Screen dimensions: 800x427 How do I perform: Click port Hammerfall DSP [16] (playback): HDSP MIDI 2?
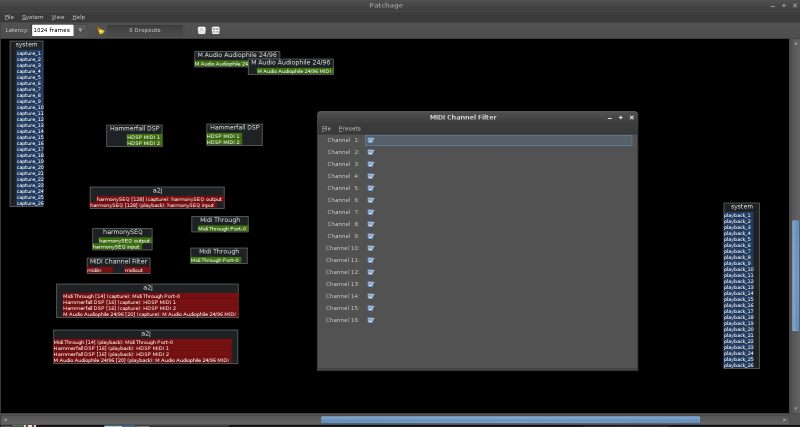142,354
